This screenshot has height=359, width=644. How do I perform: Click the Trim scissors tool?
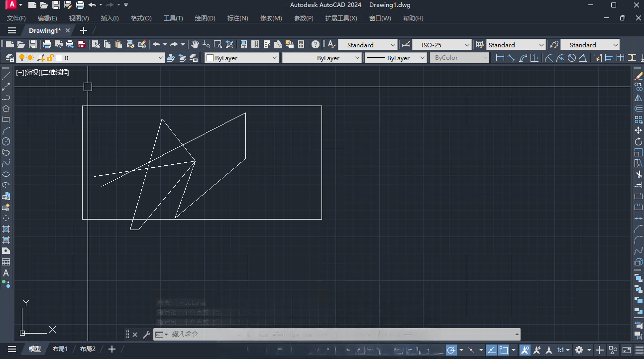click(x=639, y=174)
